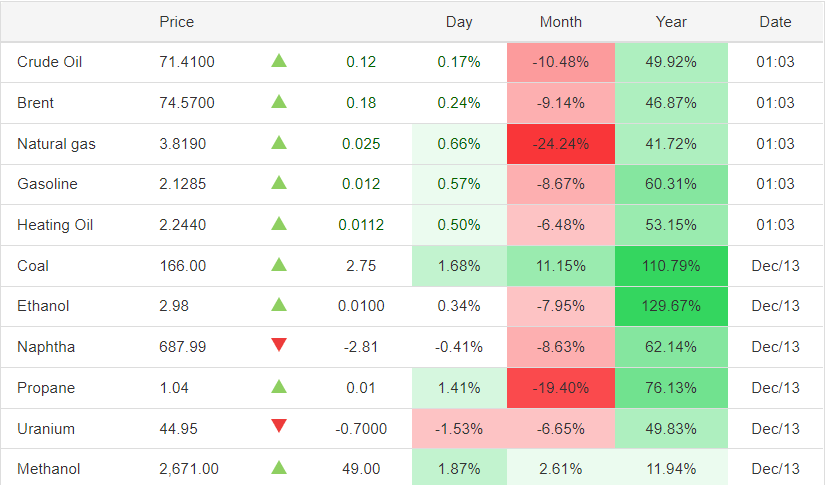This screenshot has height=485, width=825.
Task: Open the Crude Oil commodity link
Action: click(49, 62)
